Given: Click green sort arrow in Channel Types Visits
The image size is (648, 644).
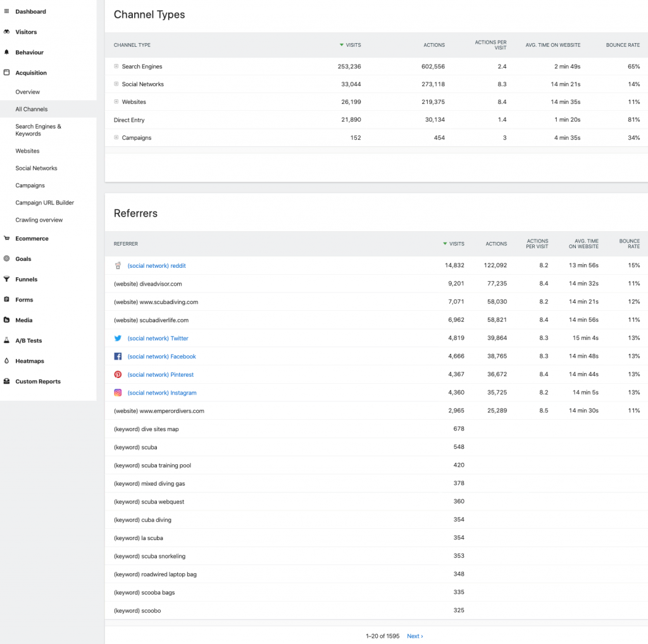Looking at the screenshot, I should [x=341, y=45].
